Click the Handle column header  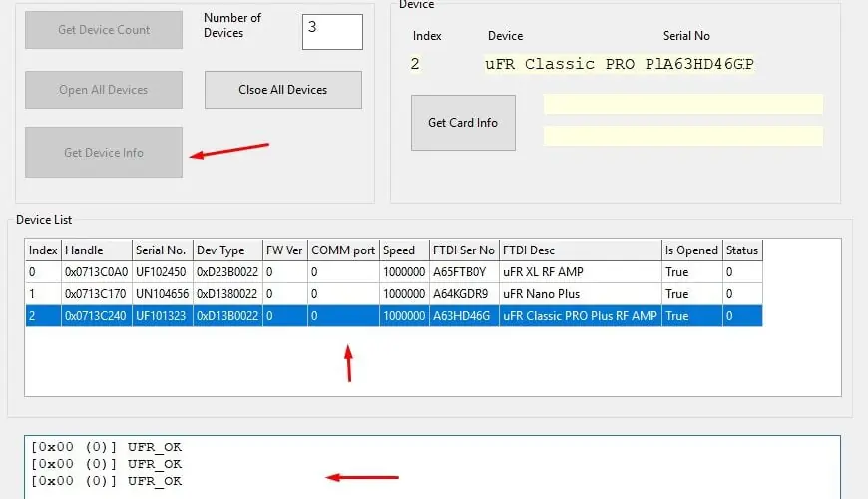pyautogui.click(x=96, y=250)
